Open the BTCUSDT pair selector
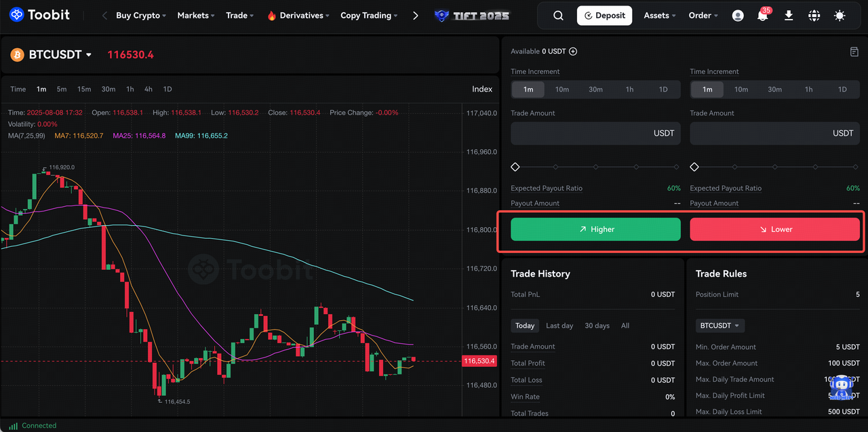This screenshot has height=432, width=868. tap(60, 55)
